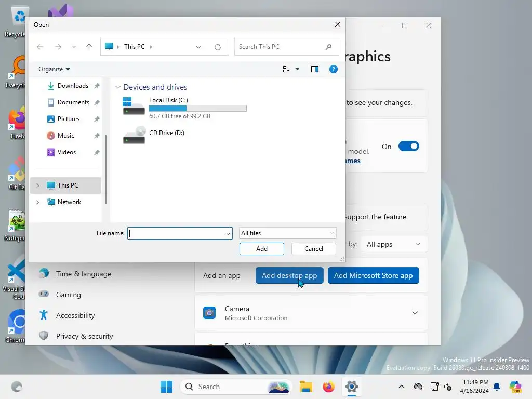This screenshot has height=399, width=532.
Task: Toggle the preview pane
Action: (x=315, y=69)
